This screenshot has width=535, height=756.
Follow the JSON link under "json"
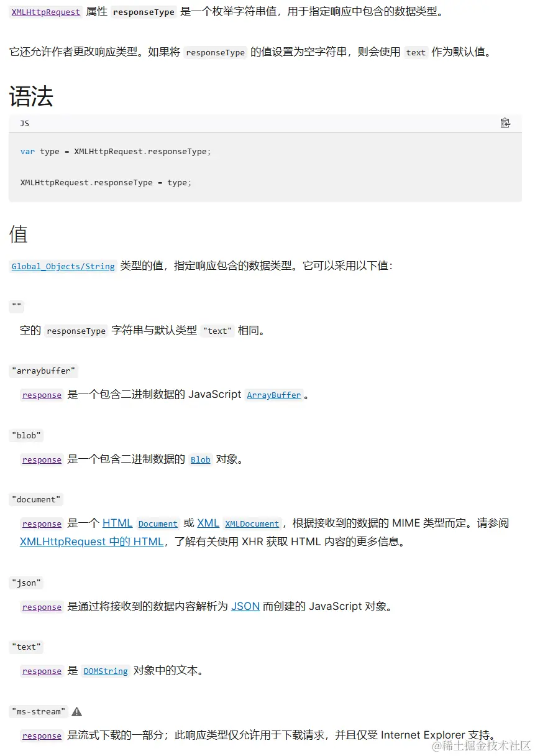(245, 606)
